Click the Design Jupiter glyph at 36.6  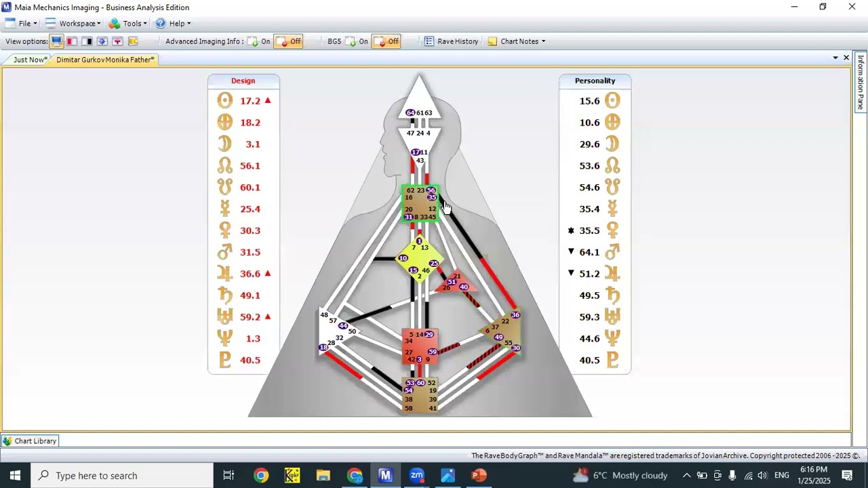pyautogui.click(x=224, y=274)
